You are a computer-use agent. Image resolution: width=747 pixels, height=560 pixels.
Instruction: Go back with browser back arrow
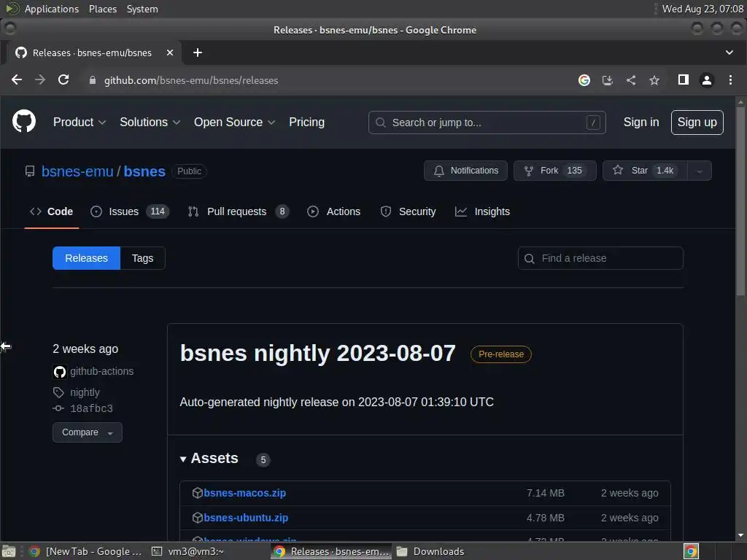tap(17, 80)
